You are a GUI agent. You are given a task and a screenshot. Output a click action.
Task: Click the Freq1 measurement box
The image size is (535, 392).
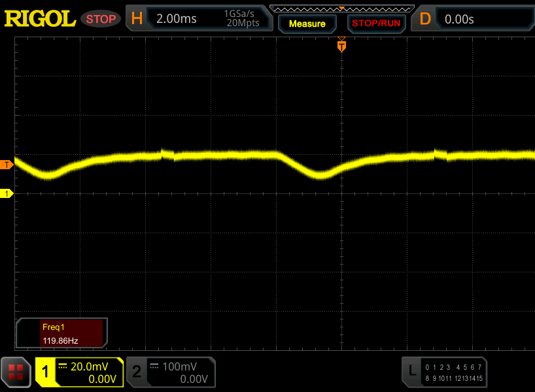point(61,333)
